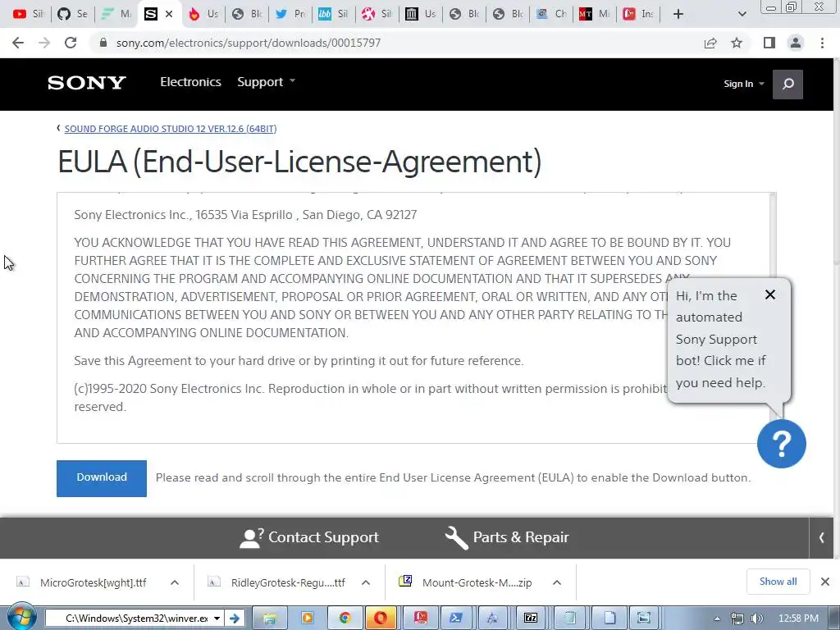Open Chrome three-dot menu
Screen dimensions: 840x630
click(822, 43)
